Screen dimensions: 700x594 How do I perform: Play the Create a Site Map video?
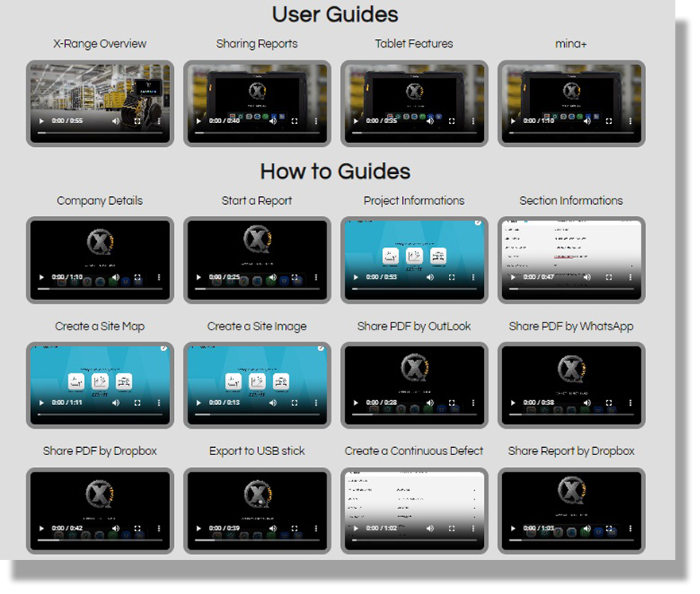pos(41,403)
